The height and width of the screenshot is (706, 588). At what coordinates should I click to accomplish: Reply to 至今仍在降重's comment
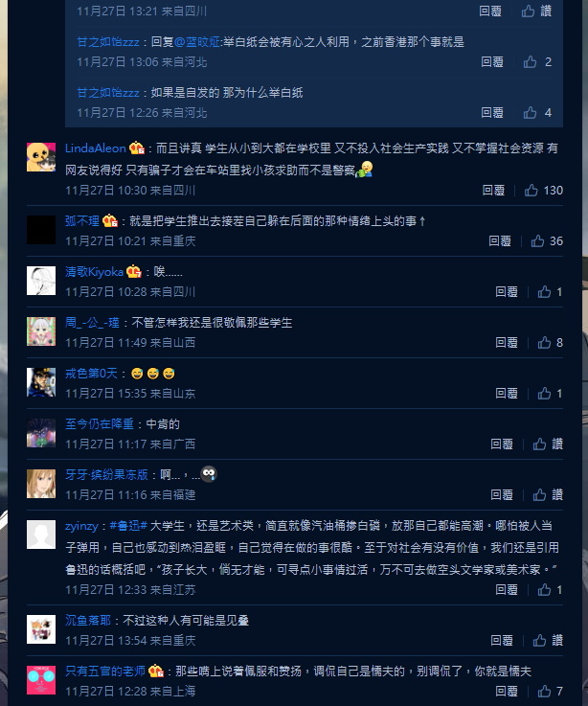502,444
